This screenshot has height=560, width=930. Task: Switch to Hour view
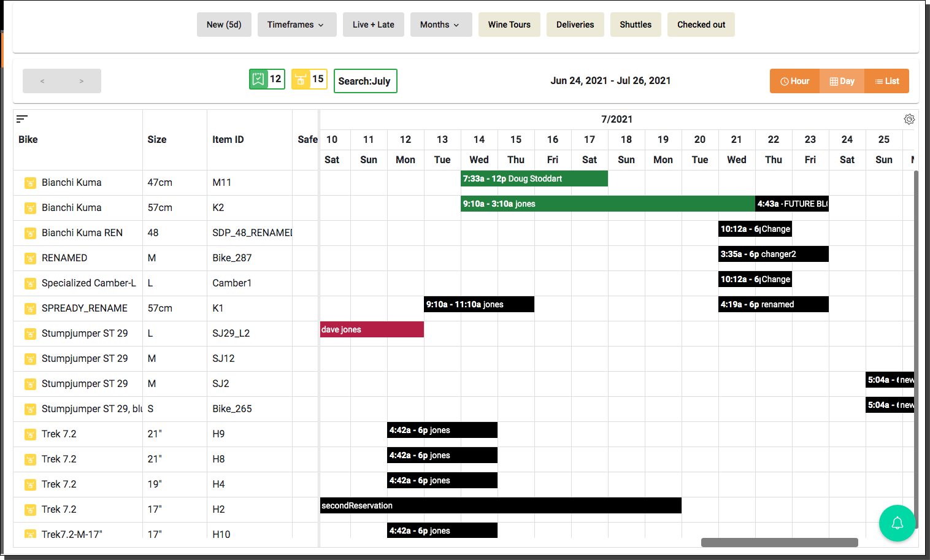pyautogui.click(x=794, y=81)
